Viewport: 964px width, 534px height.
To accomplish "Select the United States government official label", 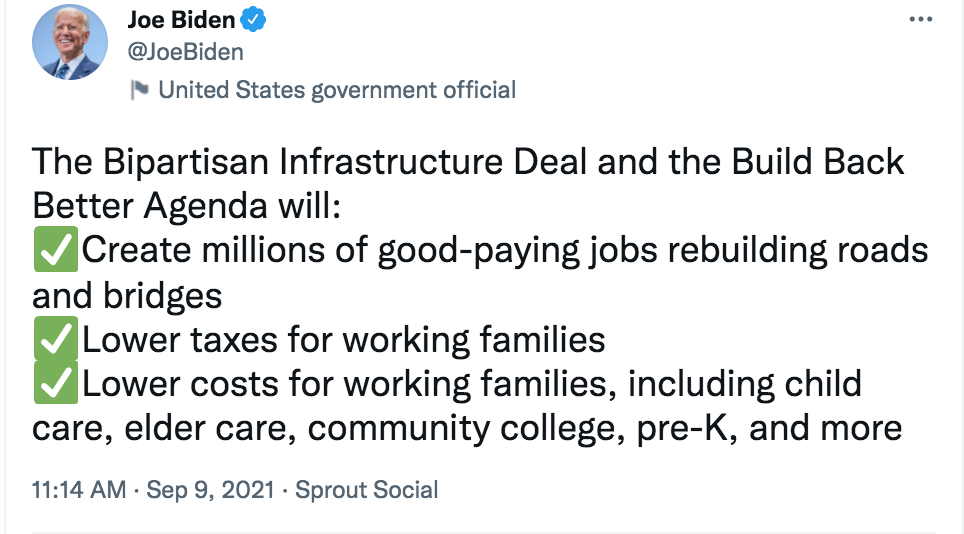I will (x=337, y=90).
